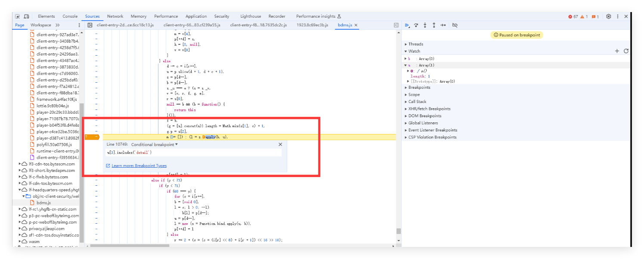Expand the Scope section
This screenshot has width=644, height=259.
pyautogui.click(x=412, y=94)
